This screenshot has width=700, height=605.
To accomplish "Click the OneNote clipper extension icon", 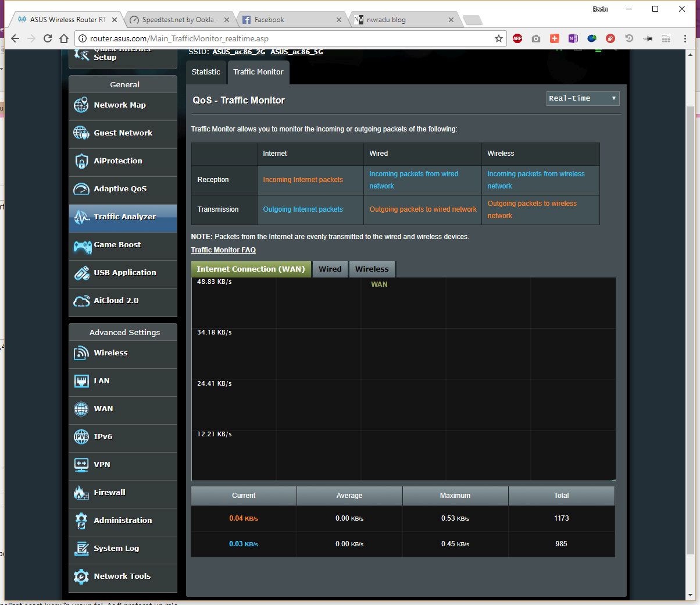I will (573, 38).
